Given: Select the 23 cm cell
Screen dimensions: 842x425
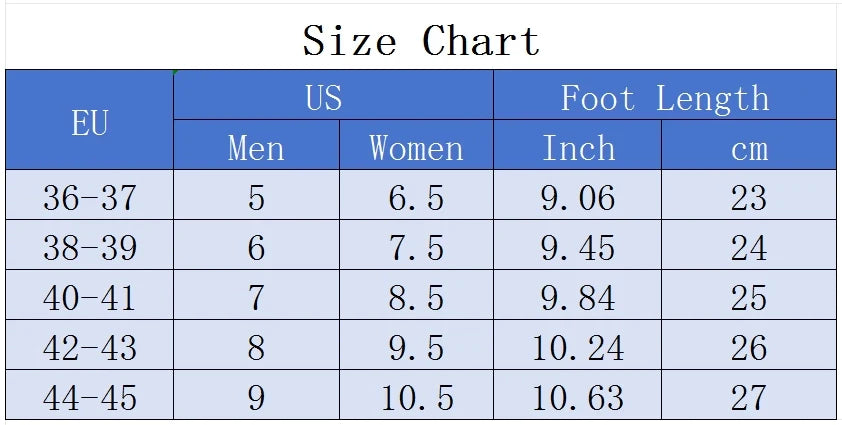Looking at the screenshot, I should [x=749, y=198].
